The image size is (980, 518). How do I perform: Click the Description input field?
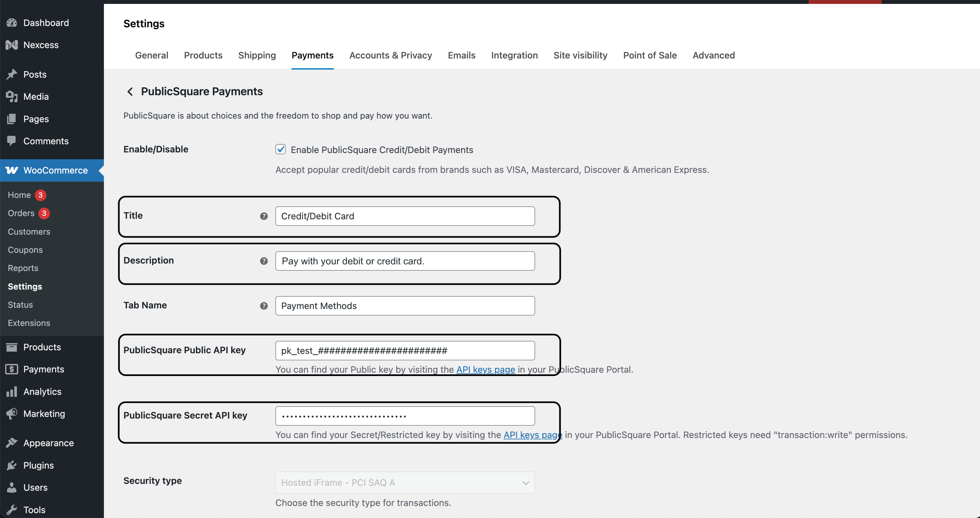tap(405, 261)
